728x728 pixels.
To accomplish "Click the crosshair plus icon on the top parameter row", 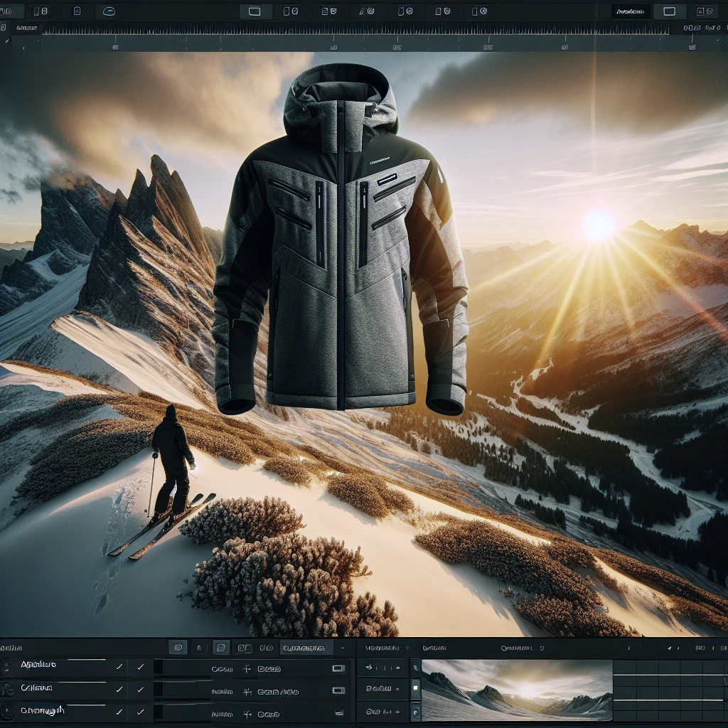I will click(x=247, y=669).
